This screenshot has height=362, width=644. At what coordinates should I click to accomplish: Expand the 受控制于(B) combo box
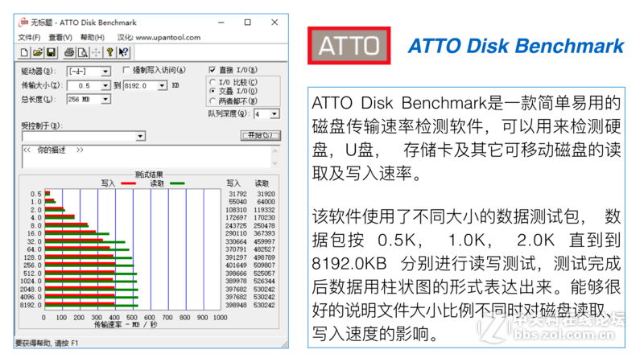[140, 136]
